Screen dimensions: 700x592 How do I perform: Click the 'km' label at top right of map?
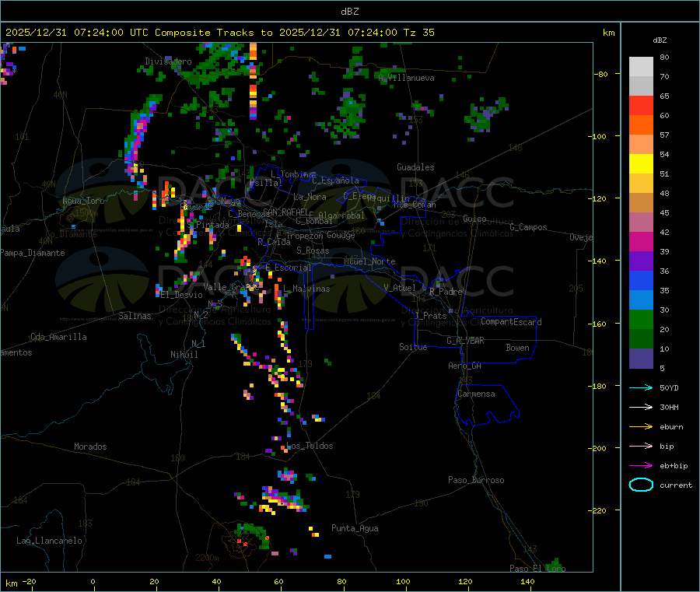click(x=608, y=33)
